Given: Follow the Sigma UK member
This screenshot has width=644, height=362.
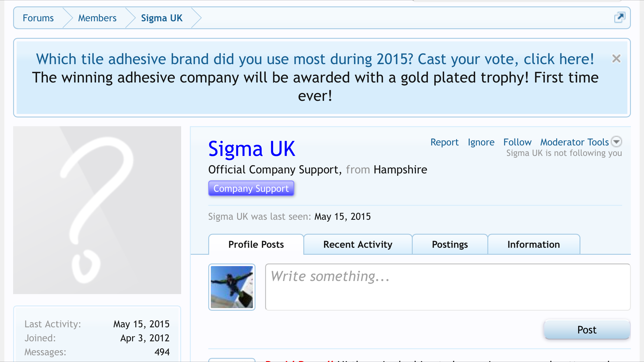Looking at the screenshot, I should pyautogui.click(x=517, y=142).
